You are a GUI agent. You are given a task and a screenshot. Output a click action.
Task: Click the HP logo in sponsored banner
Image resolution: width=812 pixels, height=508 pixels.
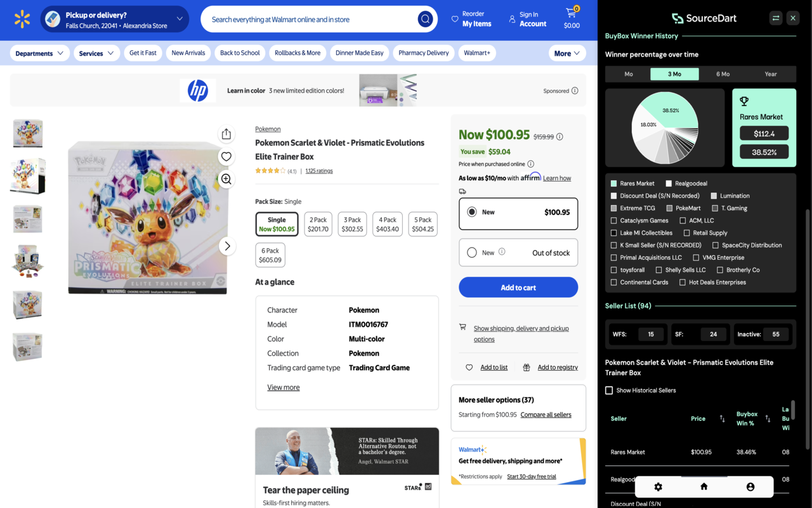click(x=198, y=90)
